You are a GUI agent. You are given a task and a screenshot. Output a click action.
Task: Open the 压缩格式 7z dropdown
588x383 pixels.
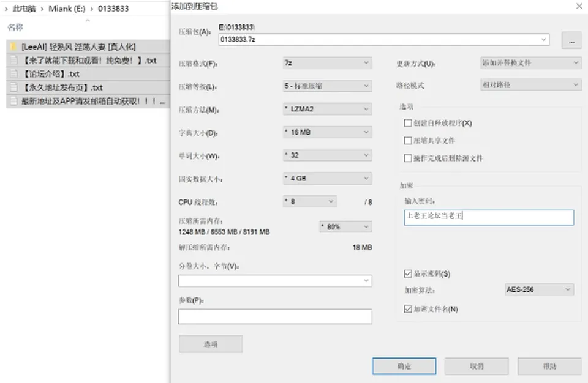(327, 63)
